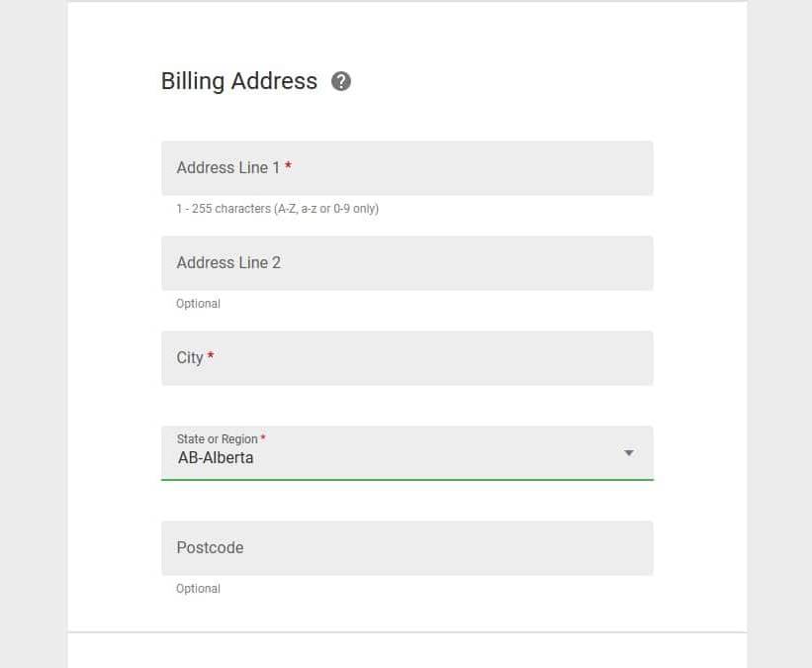Click the 1 - 255 characters hint text
The width and height of the screenshot is (812, 668).
pyautogui.click(x=278, y=209)
